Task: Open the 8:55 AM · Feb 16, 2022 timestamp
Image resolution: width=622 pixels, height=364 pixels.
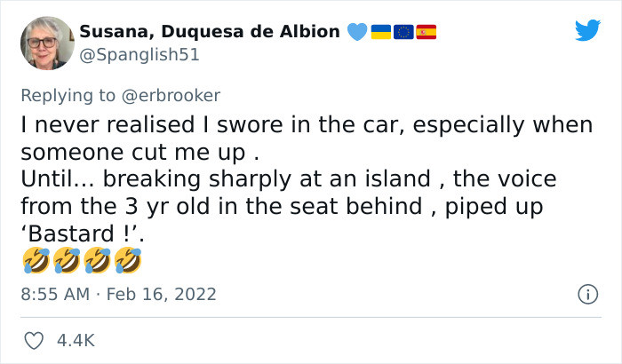Action: point(118,294)
